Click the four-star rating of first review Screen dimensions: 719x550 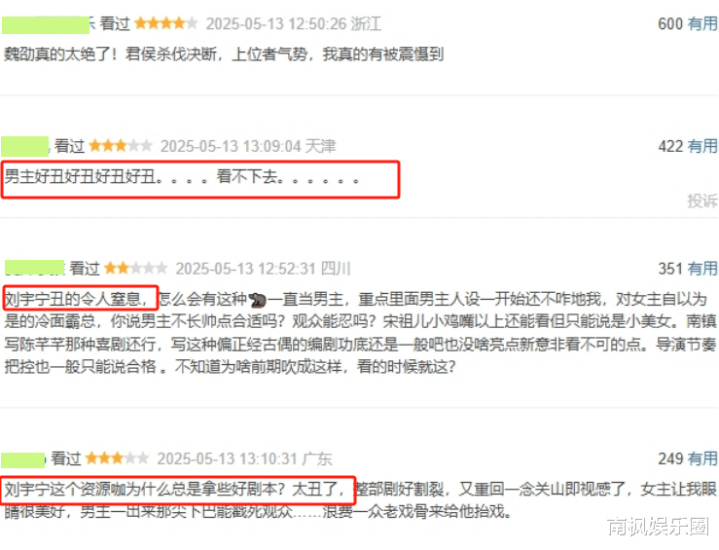166,23
